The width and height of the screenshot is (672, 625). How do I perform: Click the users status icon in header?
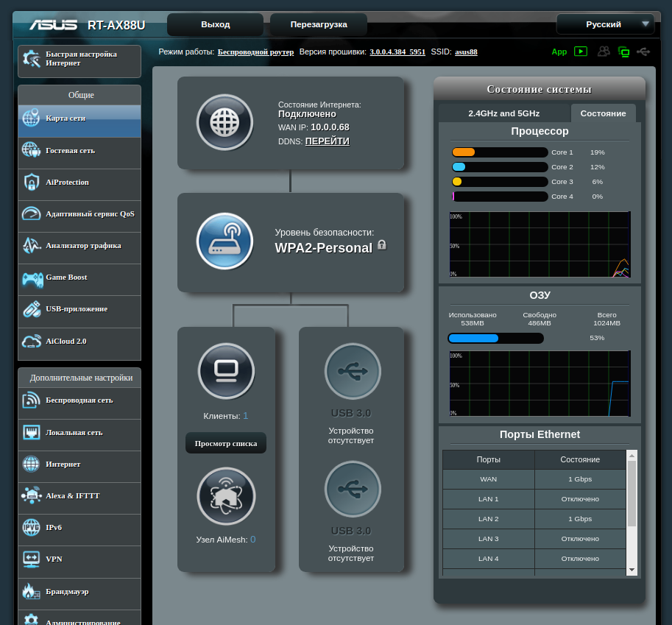(604, 52)
